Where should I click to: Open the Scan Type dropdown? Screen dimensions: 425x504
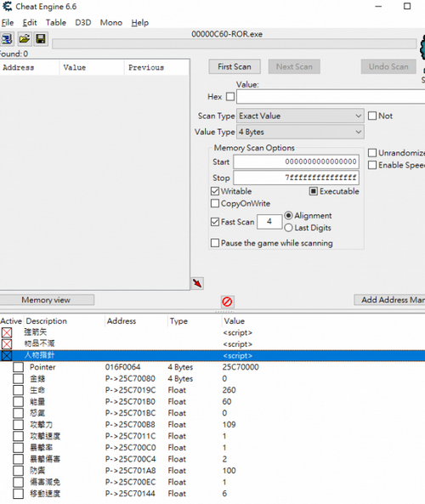pyautogui.click(x=301, y=116)
